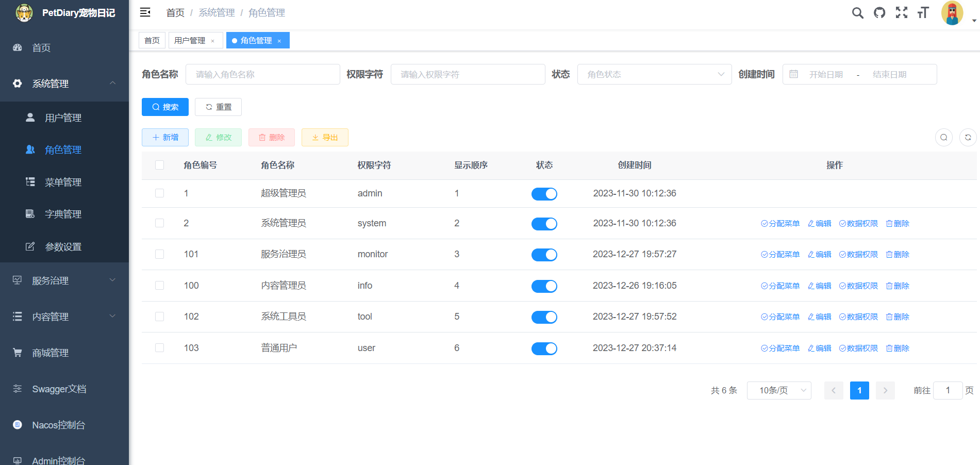Click 分配菜单 for 系统管理员

pyautogui.click(x=780, y=223)
